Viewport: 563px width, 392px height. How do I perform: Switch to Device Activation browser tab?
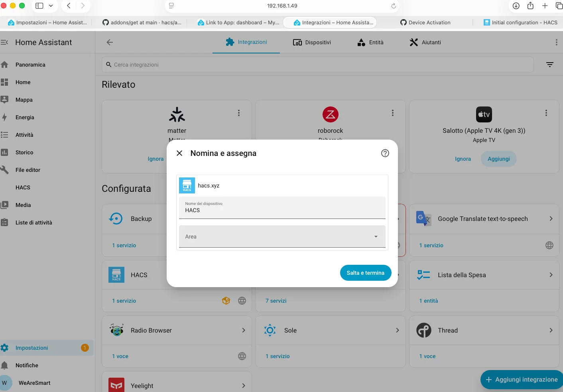click(x=425, y=22)
